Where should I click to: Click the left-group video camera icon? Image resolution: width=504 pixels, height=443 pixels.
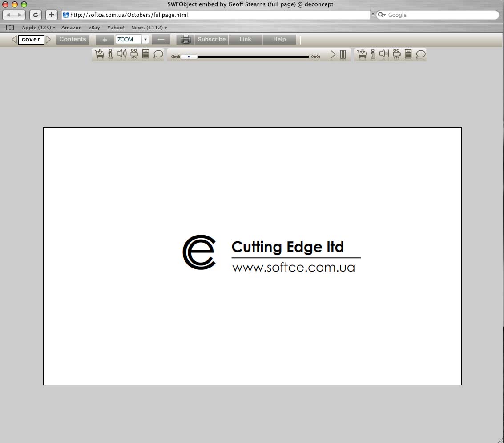[134, 54]
